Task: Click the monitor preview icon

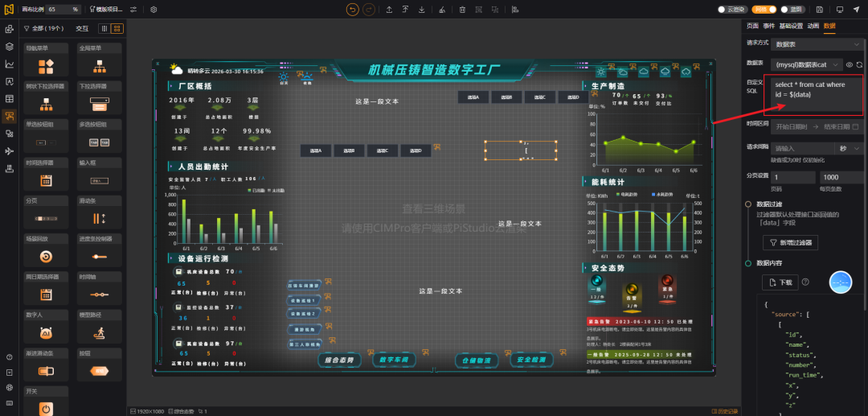Action: 840,10
